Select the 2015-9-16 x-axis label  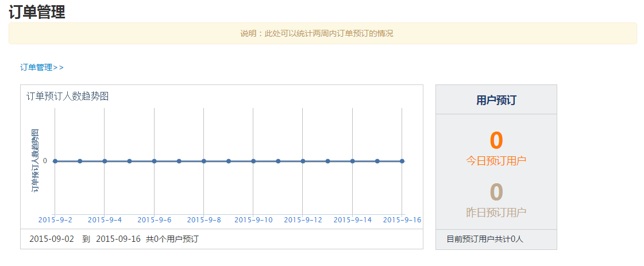pos(402,220)
